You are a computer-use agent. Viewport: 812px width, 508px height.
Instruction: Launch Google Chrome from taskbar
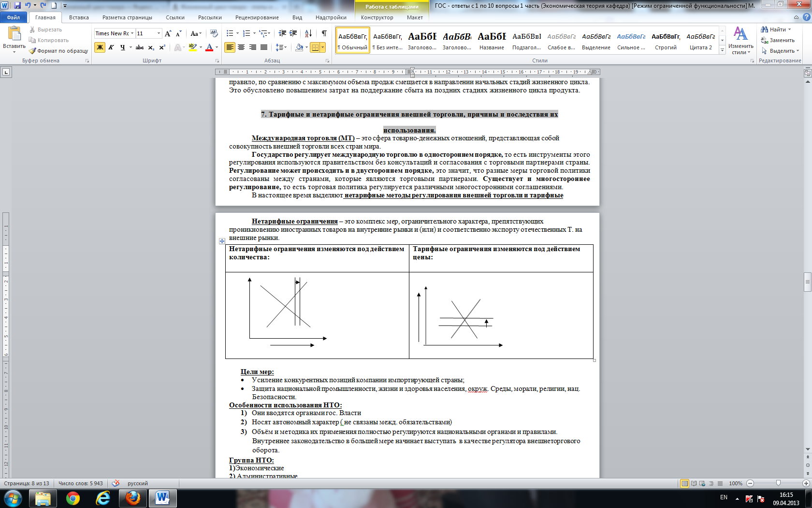point(73,498)
